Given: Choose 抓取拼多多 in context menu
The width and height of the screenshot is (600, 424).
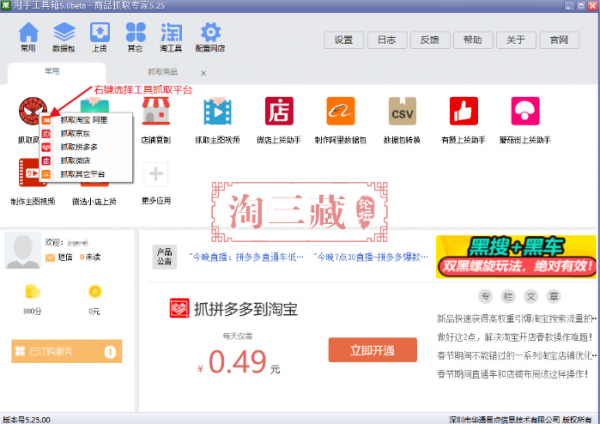Looking at the screenshot, I should pos(80,146).
